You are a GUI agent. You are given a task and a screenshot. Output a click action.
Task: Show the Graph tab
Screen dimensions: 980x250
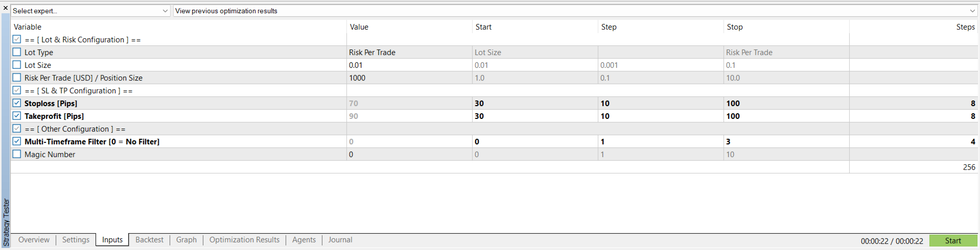(186, 240)
